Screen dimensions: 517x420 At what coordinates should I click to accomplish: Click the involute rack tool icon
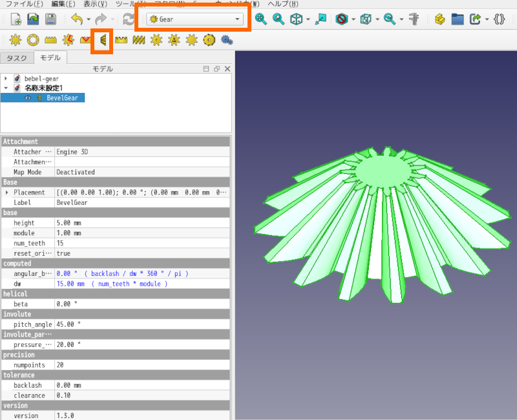[50, 40]
